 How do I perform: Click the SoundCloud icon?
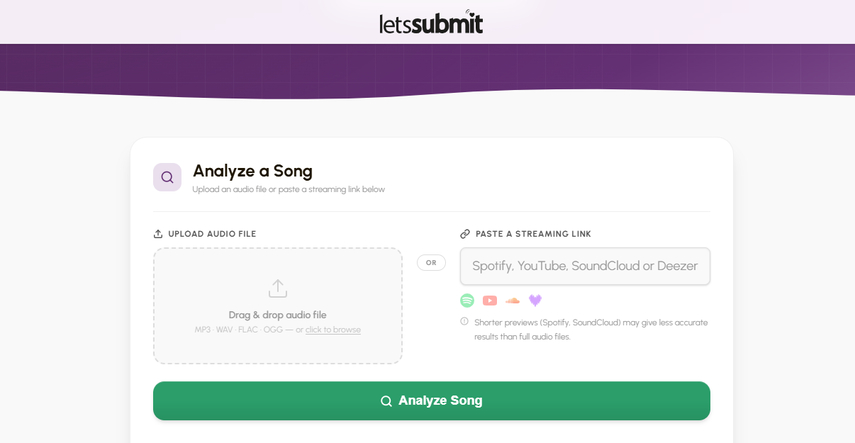(x=513, y=301)
